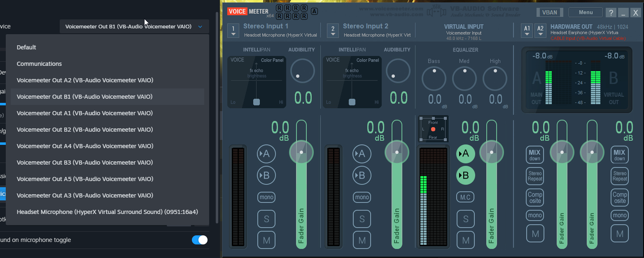Disable A bus routing on Virtual Input
The height and width of the screenshot is (258, 644).
[x=465, y=153]
